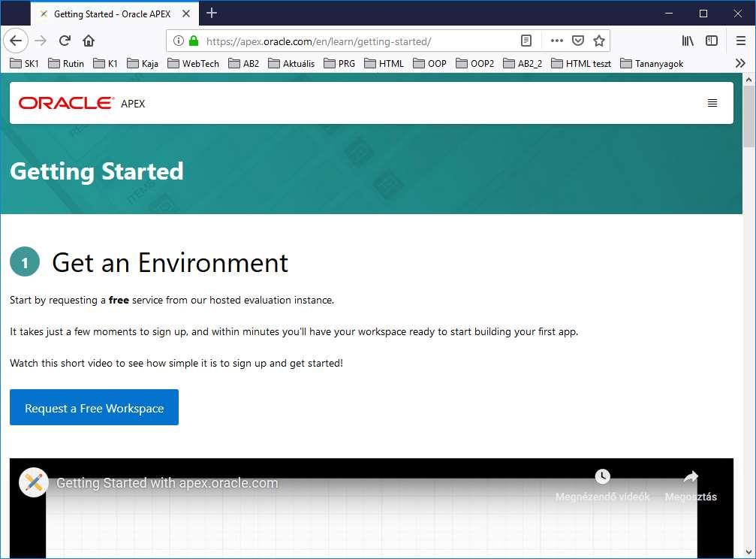756x559 pixels.
Task: Open the PRG bookmark folder
Action: (339, 63)
